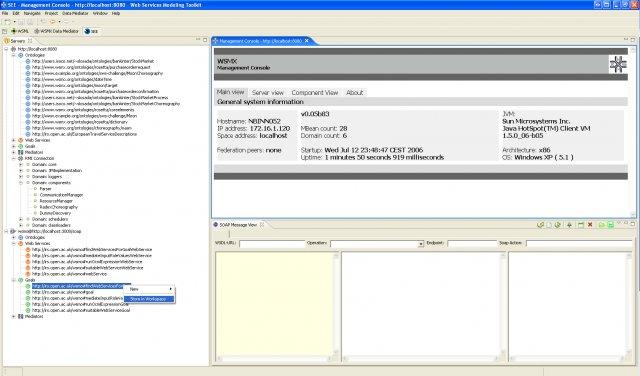Expand the Domain: JMImplementation node
This screenshot has width=640, height=376.
(21, 171)
